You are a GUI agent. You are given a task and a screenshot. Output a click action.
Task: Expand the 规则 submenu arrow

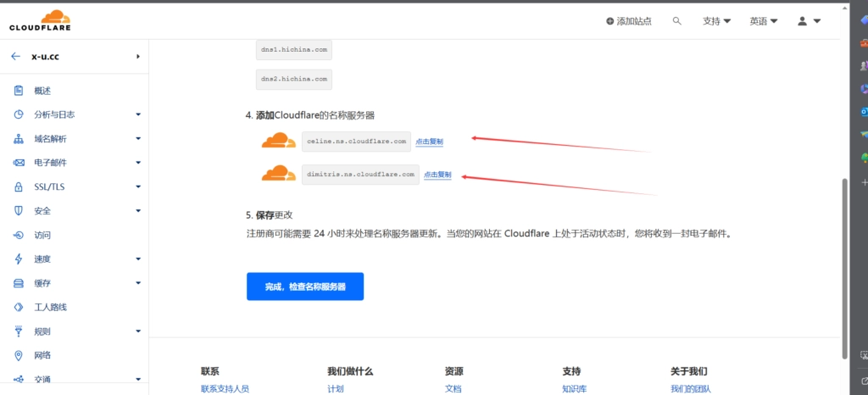click(138, 331)
